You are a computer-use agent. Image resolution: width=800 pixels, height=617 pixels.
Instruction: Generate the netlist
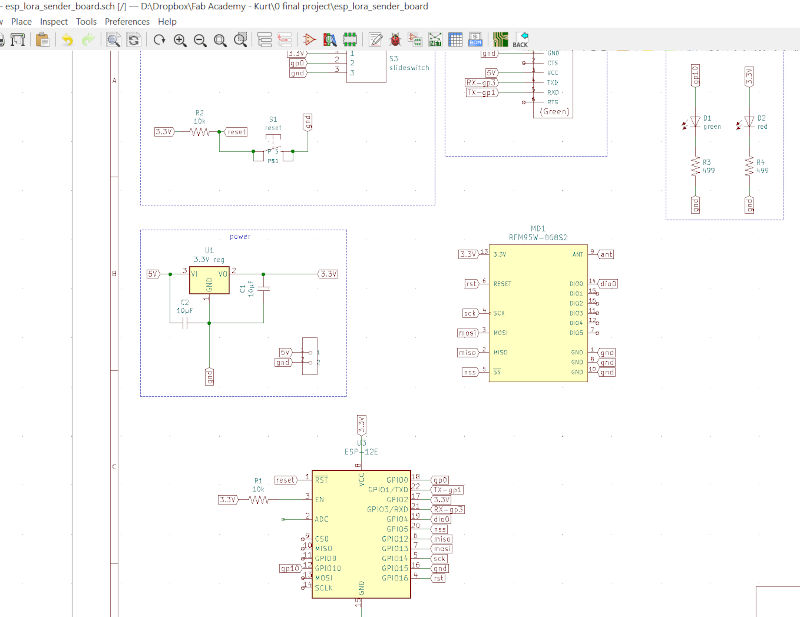(435, 40)
